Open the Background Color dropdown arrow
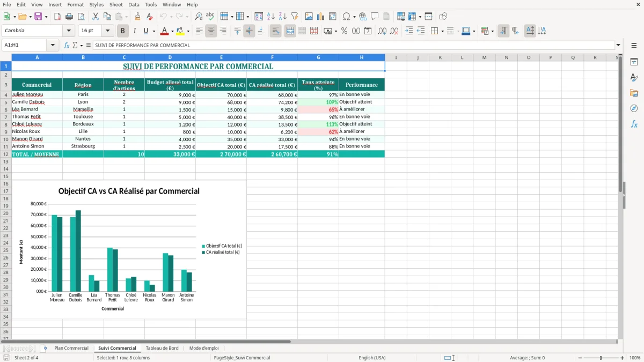Image resolution: width=644 pixels, height=362 pixels. pyautogui.click(x=188, y=31)
